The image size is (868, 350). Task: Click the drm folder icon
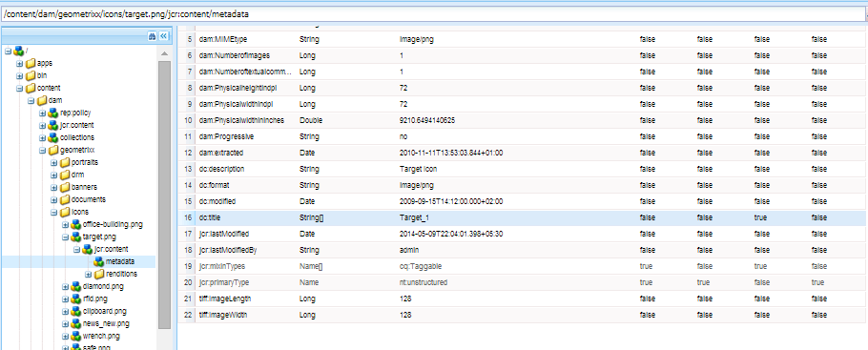tap(65, 175)
